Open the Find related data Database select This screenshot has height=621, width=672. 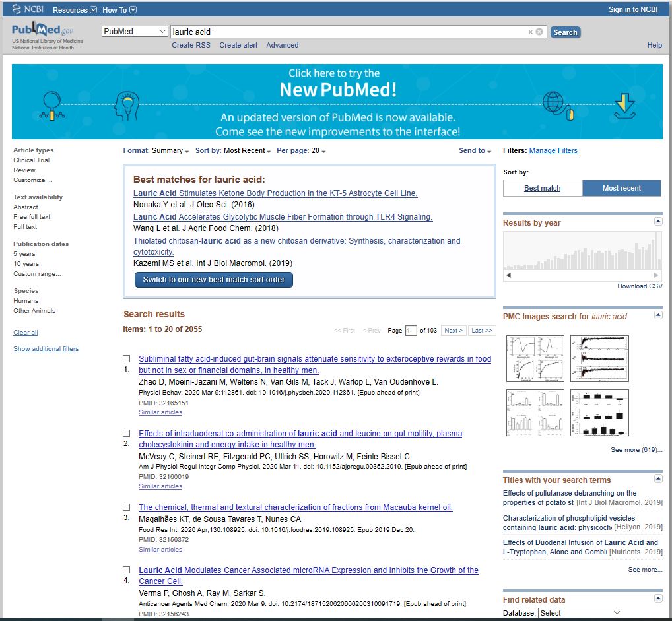point(580,613)
